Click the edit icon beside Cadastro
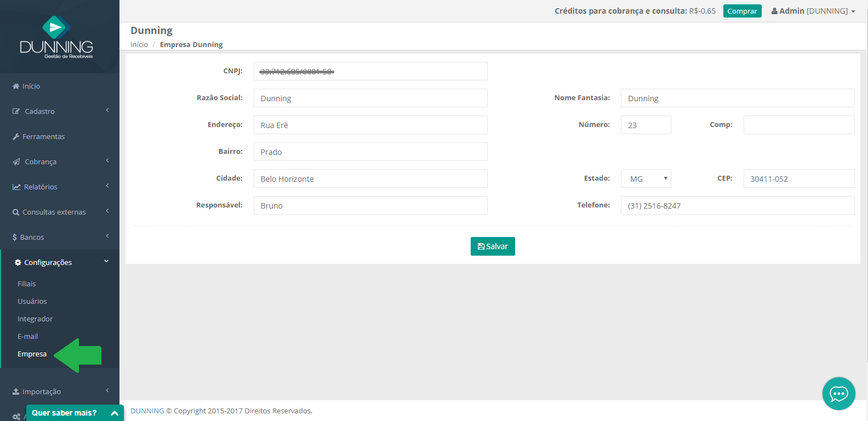This screenshot has width=868, height=421. pyautogui.click(x=16, y=111)
